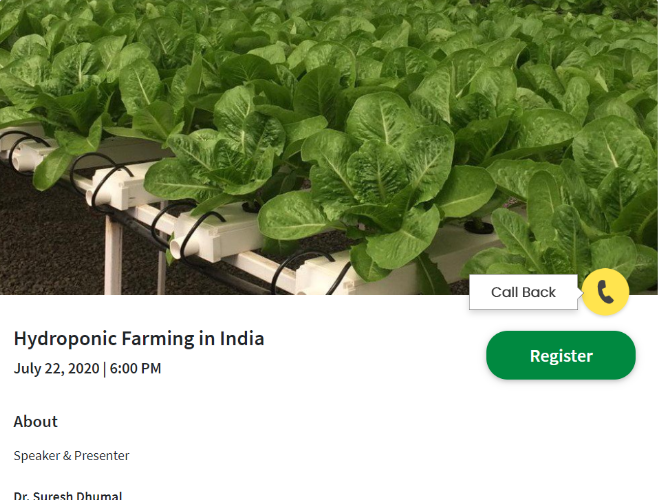Open Dr. Suresh Dhumal speaker name
The image size is (658, 500).
(x=68, y=495)
